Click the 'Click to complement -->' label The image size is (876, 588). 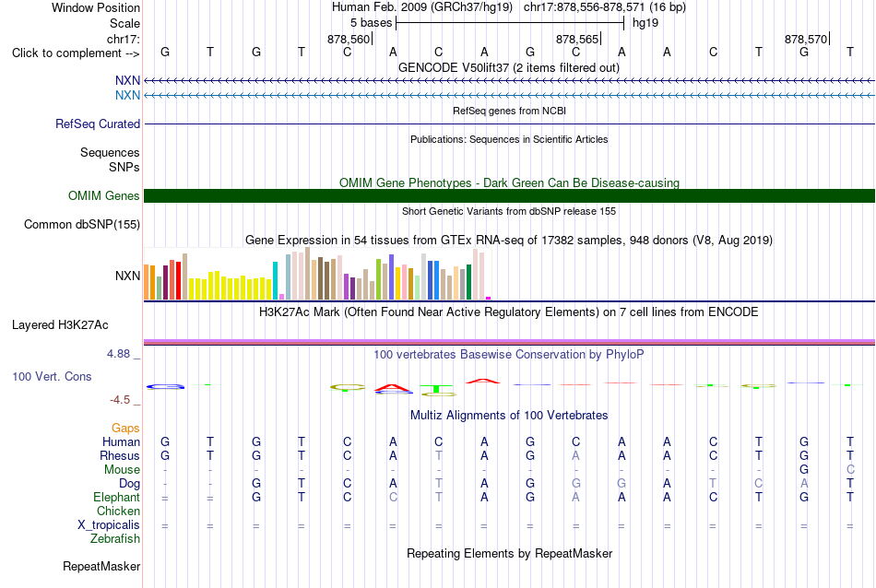(x=76, y=53)
